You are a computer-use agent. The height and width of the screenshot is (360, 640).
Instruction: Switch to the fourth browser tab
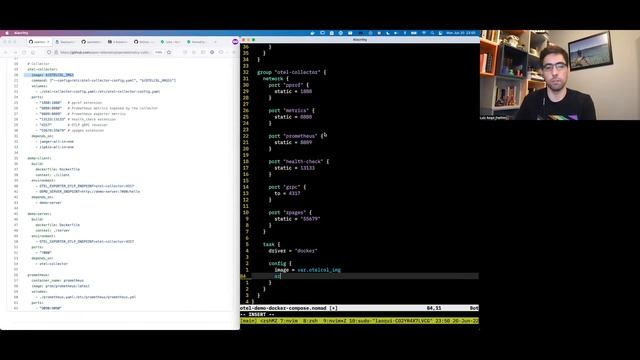pyautogui.click(x=118, y=42)
